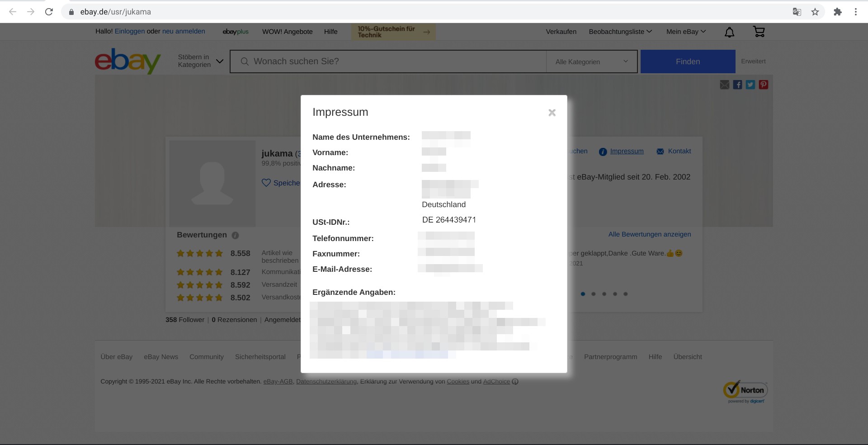Open the Datenschutzerklärung link
The image size is (868, 445).
(326, 382)
